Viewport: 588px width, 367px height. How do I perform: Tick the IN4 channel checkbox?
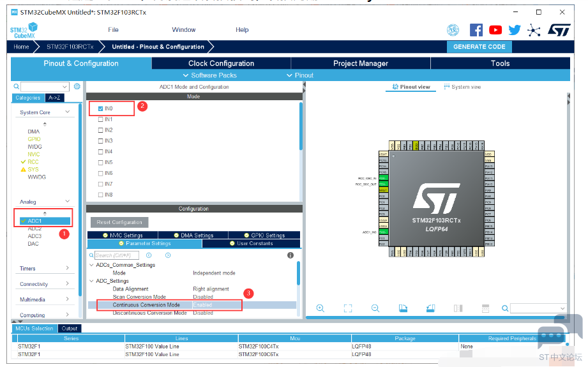100,152
